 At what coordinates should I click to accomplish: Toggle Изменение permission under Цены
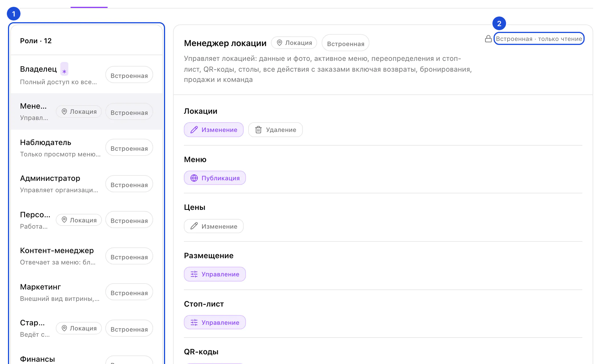tap(214, 226)
